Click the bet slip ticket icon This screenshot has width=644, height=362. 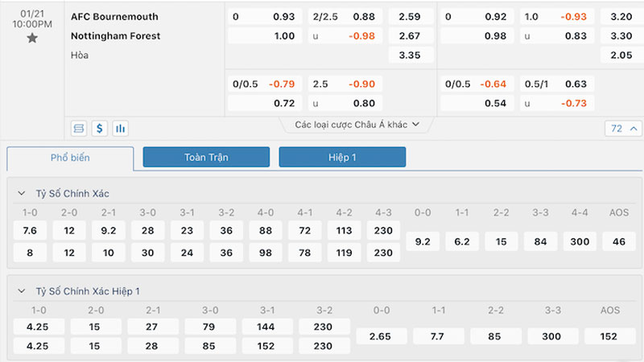79,128
